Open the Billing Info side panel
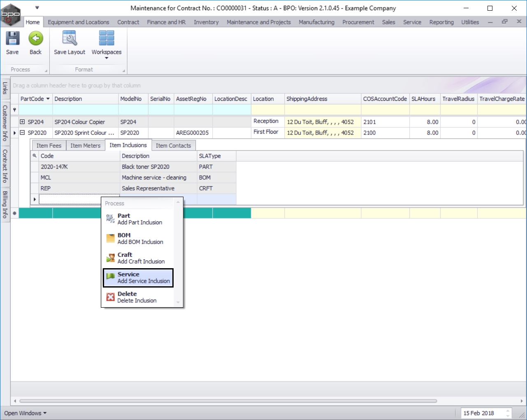This screenshot has height=420, width=527. pos(5,204)
